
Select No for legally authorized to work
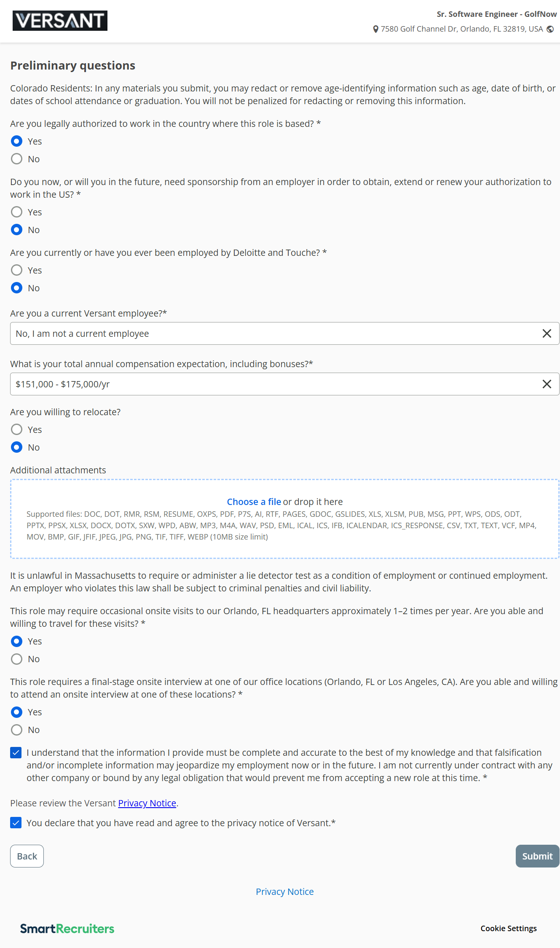click(17, 159)
